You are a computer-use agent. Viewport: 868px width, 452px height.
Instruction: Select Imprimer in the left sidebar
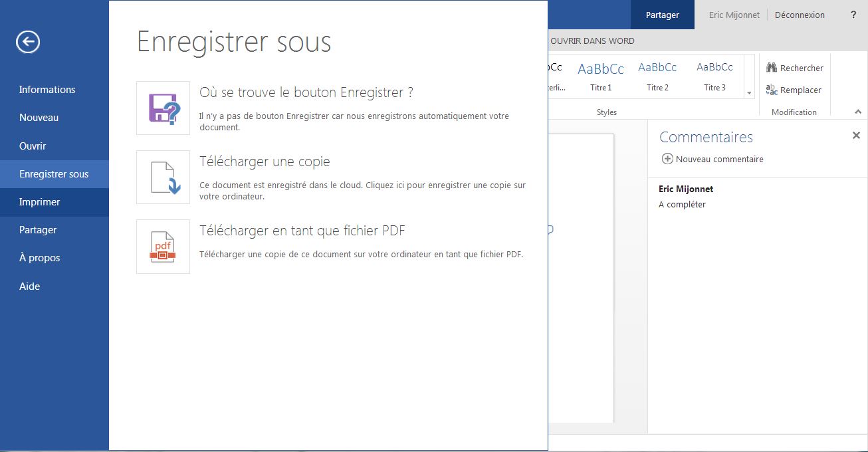click(x=40, y=202)
